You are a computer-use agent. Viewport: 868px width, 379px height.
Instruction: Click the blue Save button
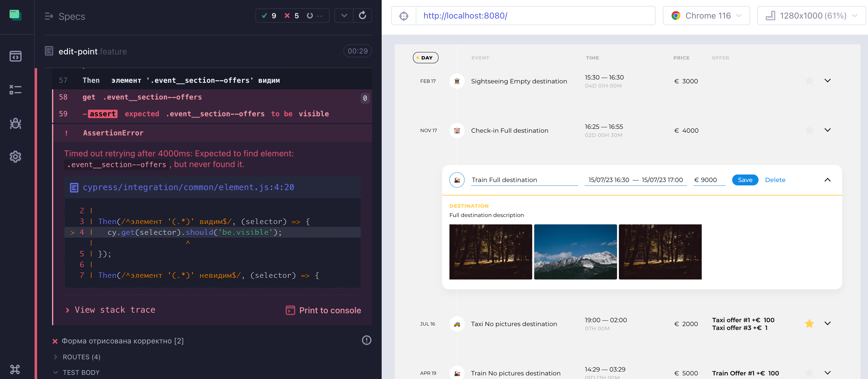(x=745, y=180)
